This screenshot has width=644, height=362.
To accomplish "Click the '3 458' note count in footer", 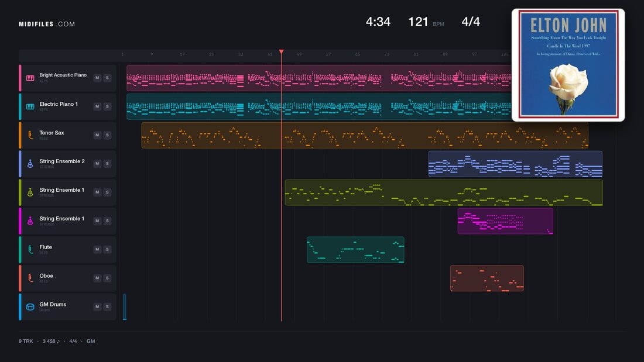I will 51,341.
